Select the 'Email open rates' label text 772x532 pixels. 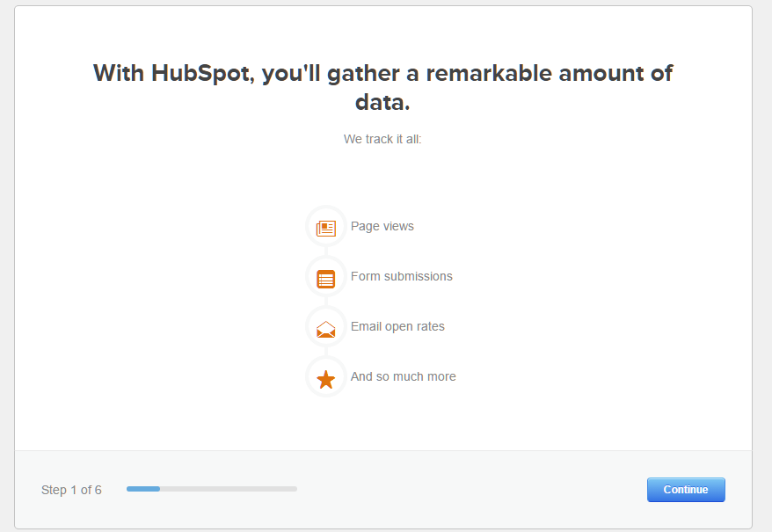(397, 326)
